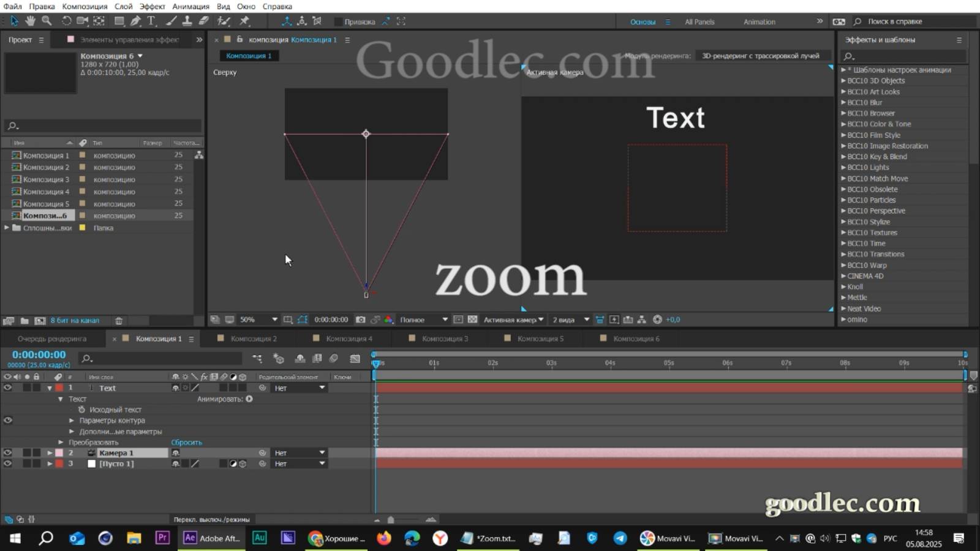Expand Параметры контура under the Text layer
The image size is (980, 551).
point(72,420)
